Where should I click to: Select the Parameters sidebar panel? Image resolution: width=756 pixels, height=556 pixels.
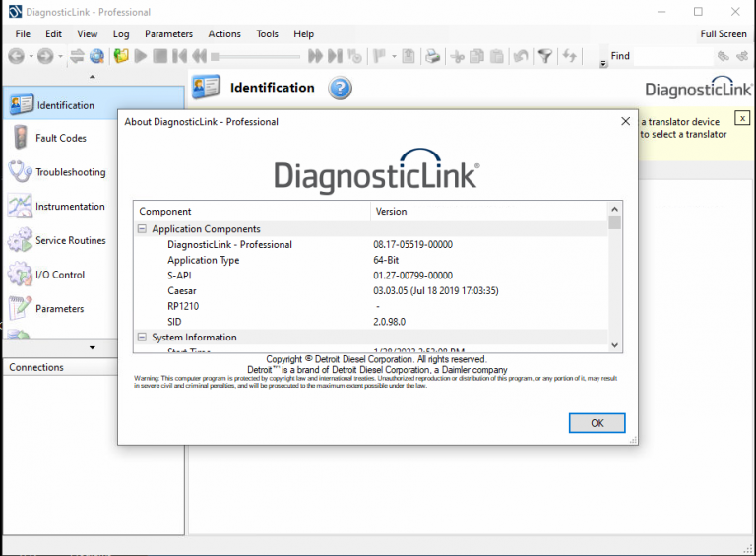pos(61,309)
